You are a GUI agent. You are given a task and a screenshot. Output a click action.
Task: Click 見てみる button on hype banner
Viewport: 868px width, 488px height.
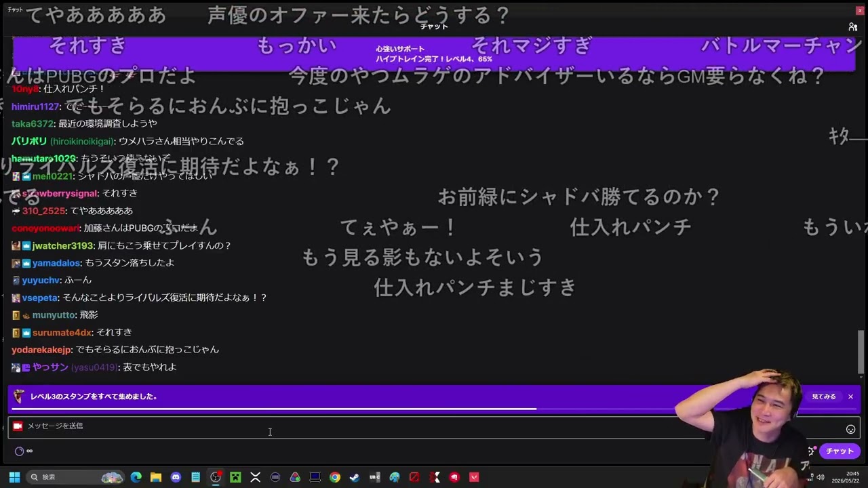(x=824, y=396)
